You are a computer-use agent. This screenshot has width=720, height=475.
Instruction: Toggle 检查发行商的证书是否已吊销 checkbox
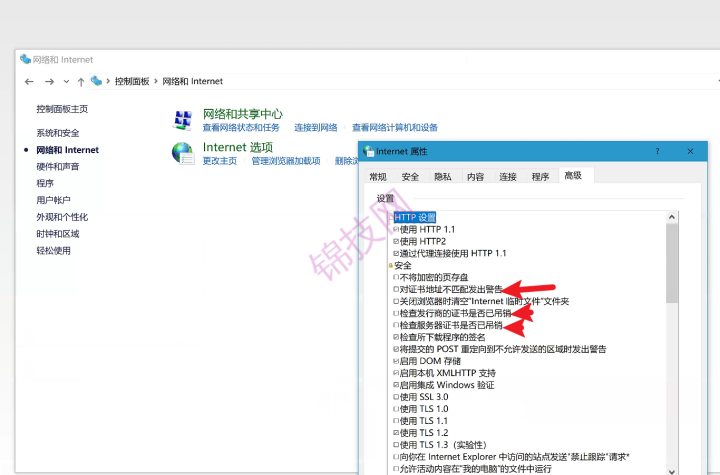tap(396, 313)
